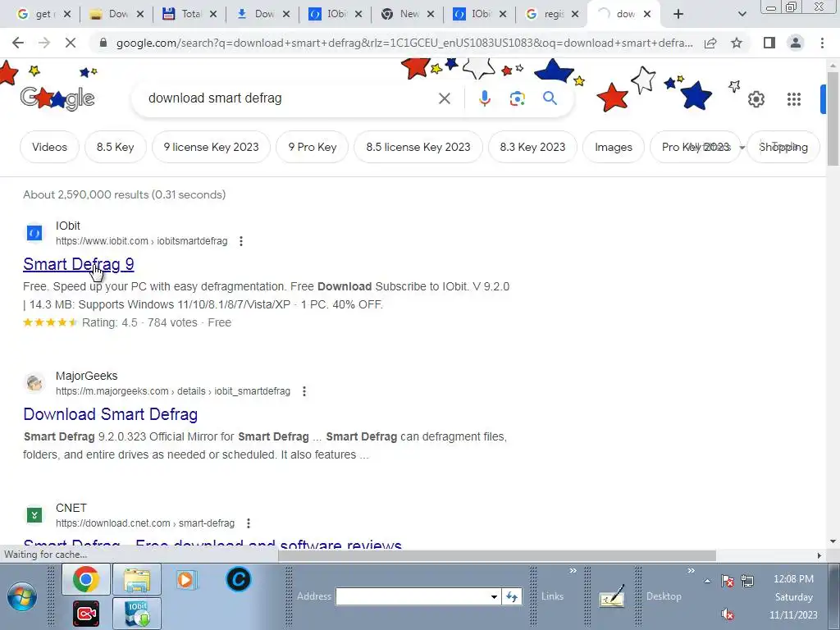Expand the Links toolbar chevron
This screenshot has width=840, height=630.
click(573, 571)
